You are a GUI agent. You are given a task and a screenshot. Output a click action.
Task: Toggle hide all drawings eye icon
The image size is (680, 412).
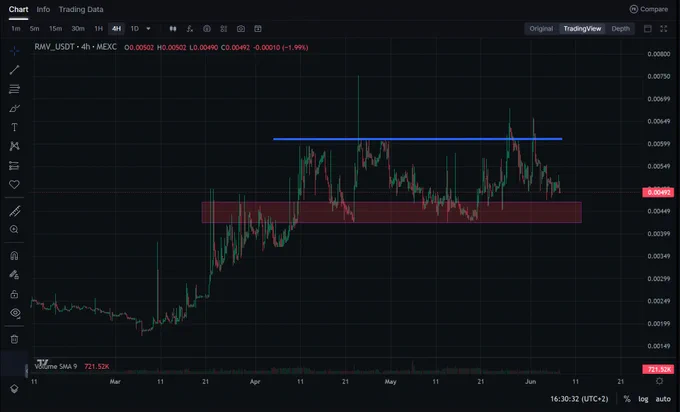tap(14, 313)
